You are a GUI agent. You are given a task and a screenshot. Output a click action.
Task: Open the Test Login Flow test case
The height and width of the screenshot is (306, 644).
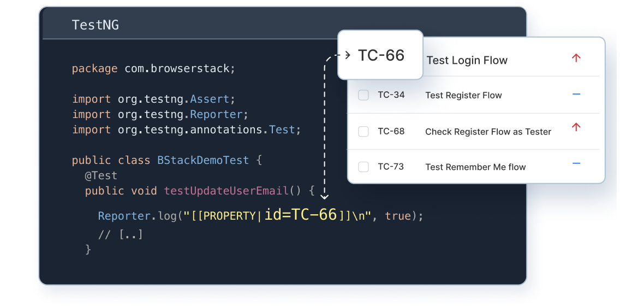pos(467,61)
